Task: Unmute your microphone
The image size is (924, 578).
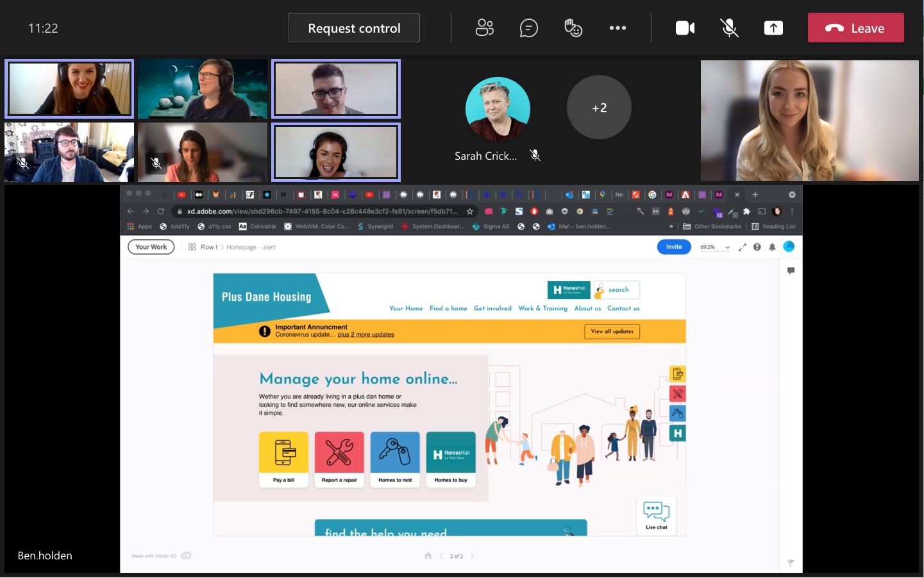Action: [728, 28]
